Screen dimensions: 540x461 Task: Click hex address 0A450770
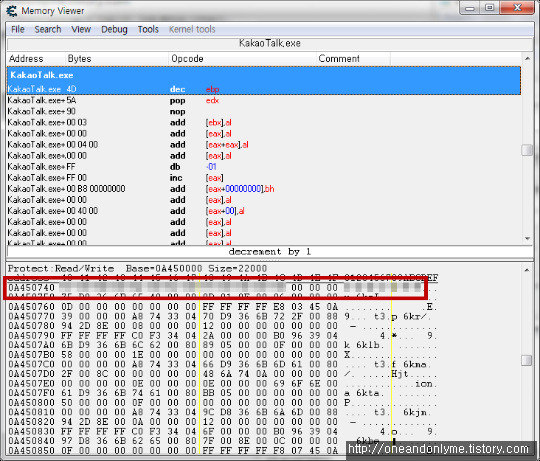pyautogui.click(x=31, y=316)
